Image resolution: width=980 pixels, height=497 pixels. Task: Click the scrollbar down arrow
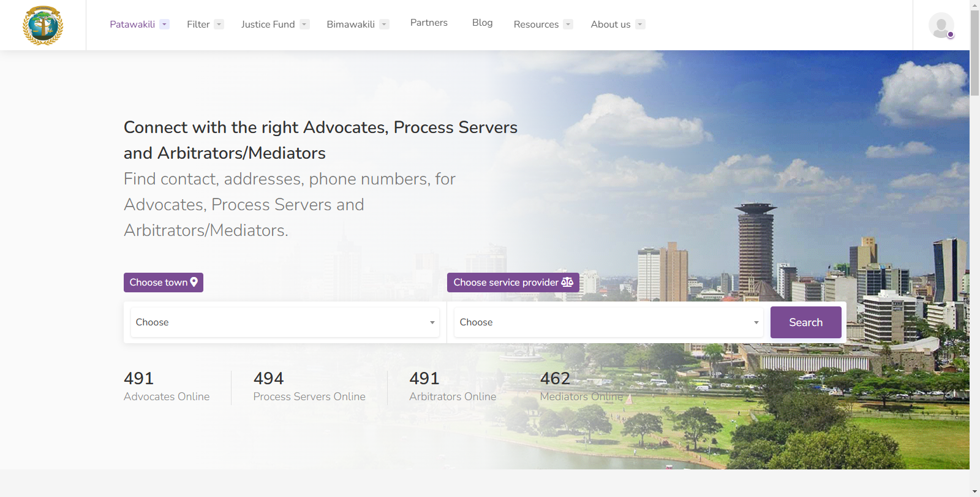coord(974,491)
